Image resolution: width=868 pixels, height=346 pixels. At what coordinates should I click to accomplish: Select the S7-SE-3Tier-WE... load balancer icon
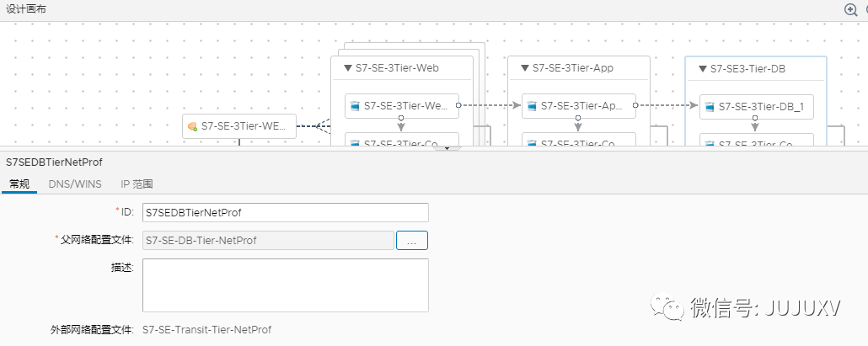point(192,126)
